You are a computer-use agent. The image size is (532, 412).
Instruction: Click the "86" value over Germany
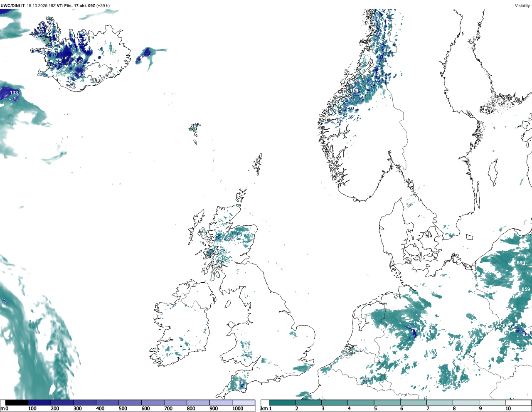[x=474, y=346]
